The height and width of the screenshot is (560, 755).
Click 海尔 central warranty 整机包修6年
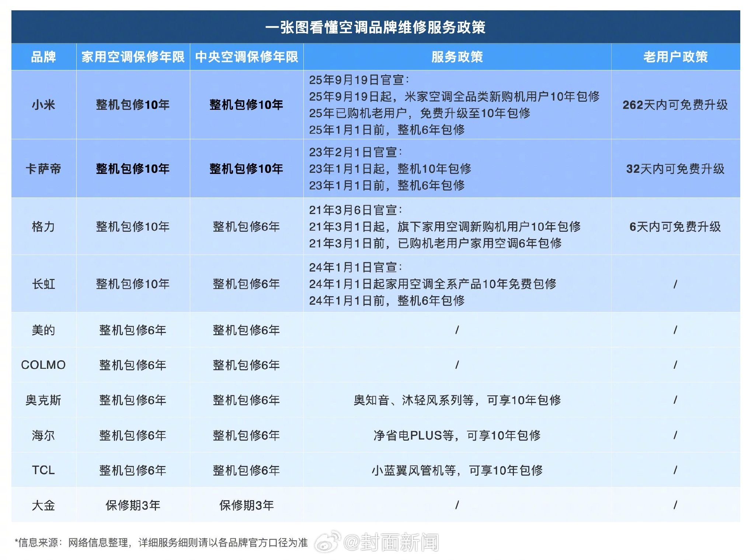pyautogui.click(x=247, y=435)
